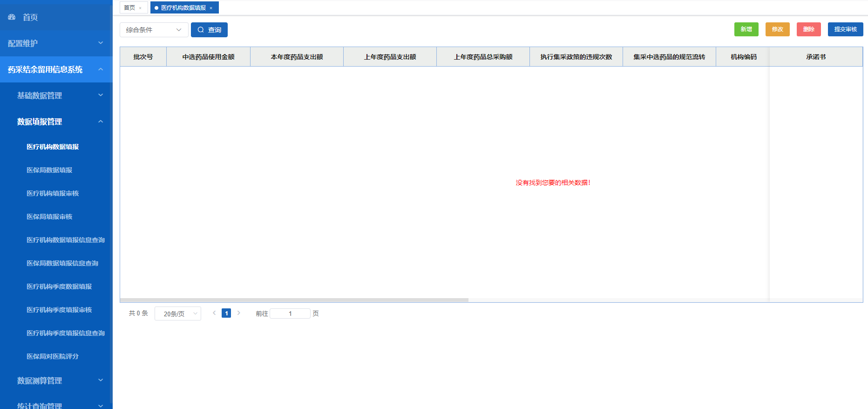The image size is (868, 409).
Task: Click the red 删除 button
Action: point(809,29)
